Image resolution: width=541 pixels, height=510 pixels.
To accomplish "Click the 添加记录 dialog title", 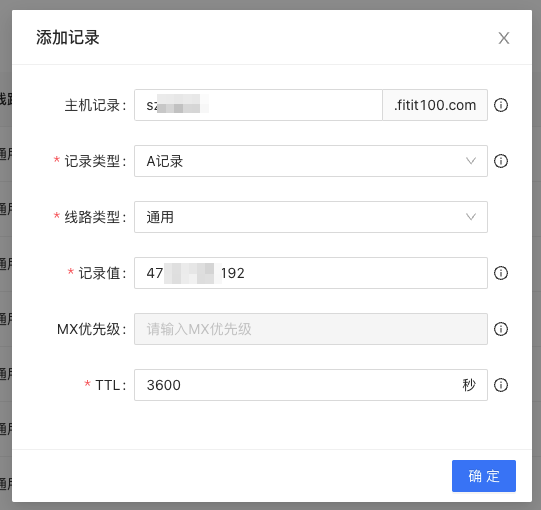I will click(68, 38).
